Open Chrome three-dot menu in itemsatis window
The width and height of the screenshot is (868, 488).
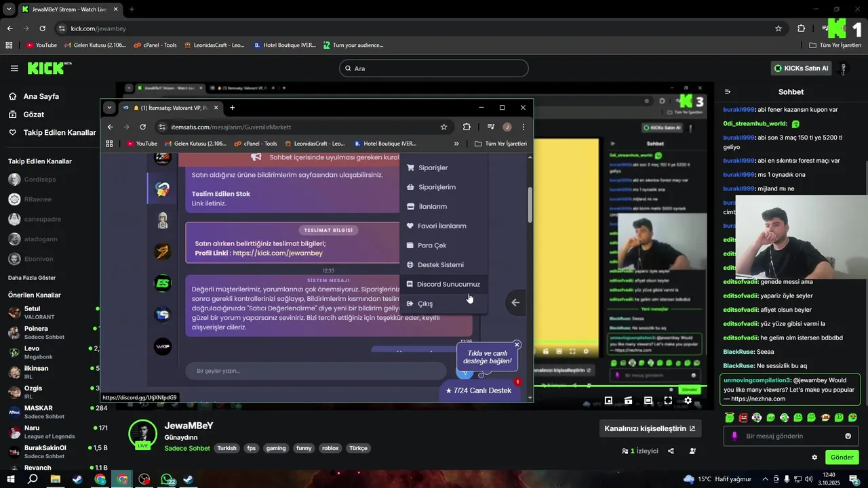pyautogui.click(x=524, y=127)
